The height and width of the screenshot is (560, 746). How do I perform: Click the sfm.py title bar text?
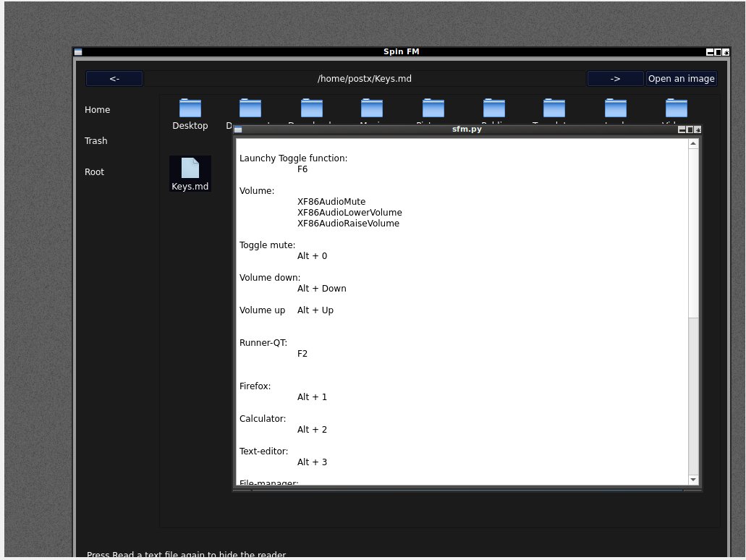[467, 129]
